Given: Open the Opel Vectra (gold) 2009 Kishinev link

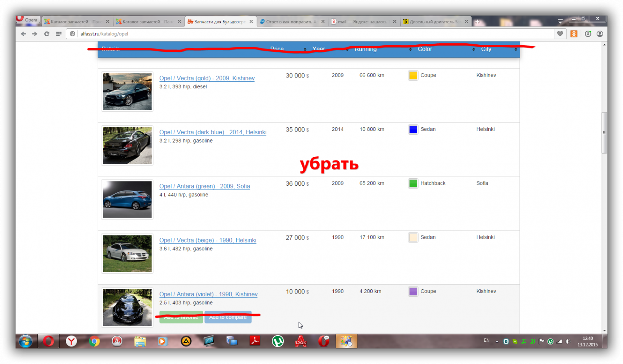Looking at the screenshot, I should [x=207, y=78].
